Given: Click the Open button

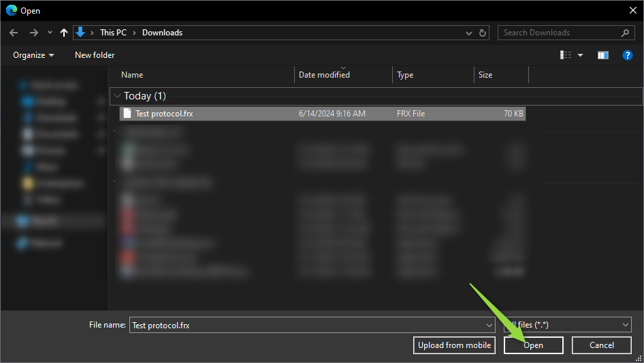Looking at the screenshot, I should point(533,345).
